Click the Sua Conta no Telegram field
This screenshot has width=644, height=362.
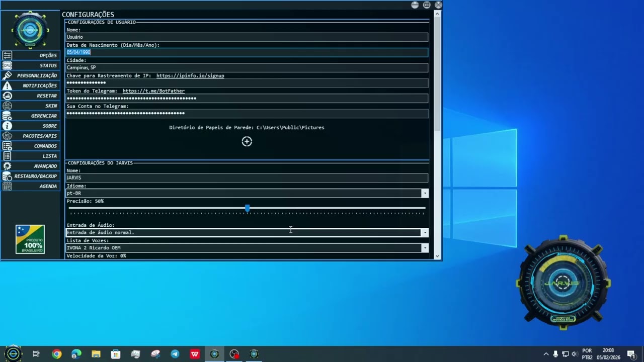[247, 114]
